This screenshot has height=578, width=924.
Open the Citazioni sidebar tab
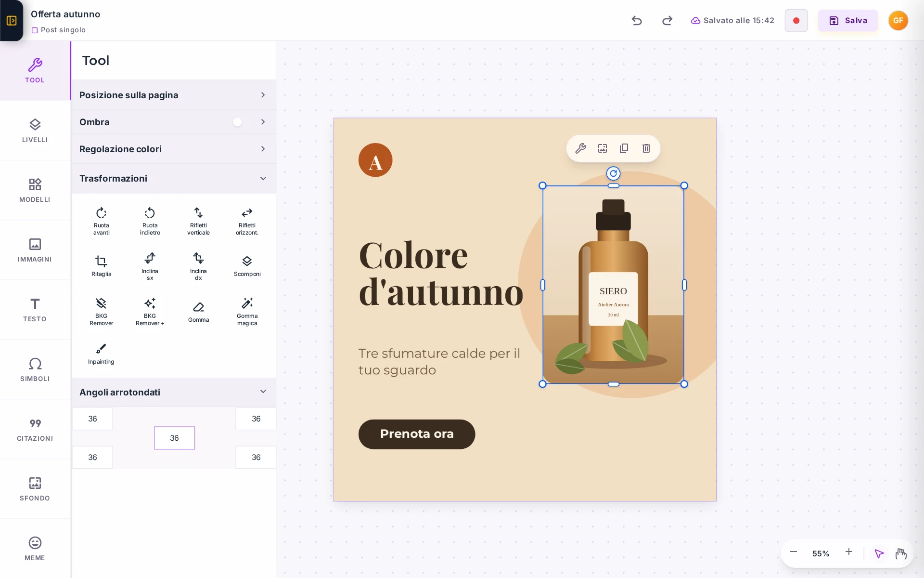point(35,429)
